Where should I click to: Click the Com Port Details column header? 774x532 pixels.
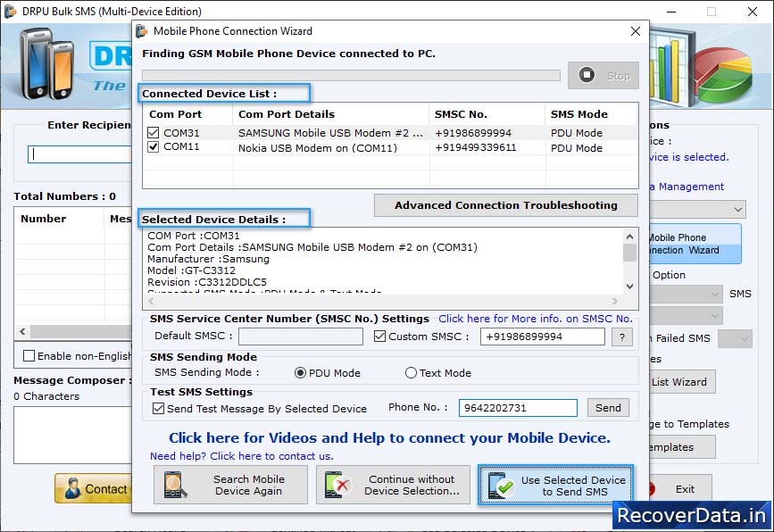[330, 114]
